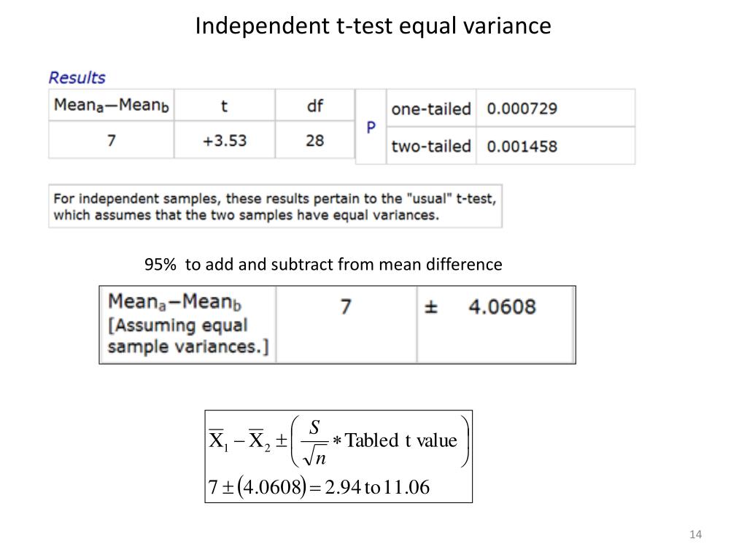
Task: Select the 'two-tailed' label cell
Action: point(431,146)
